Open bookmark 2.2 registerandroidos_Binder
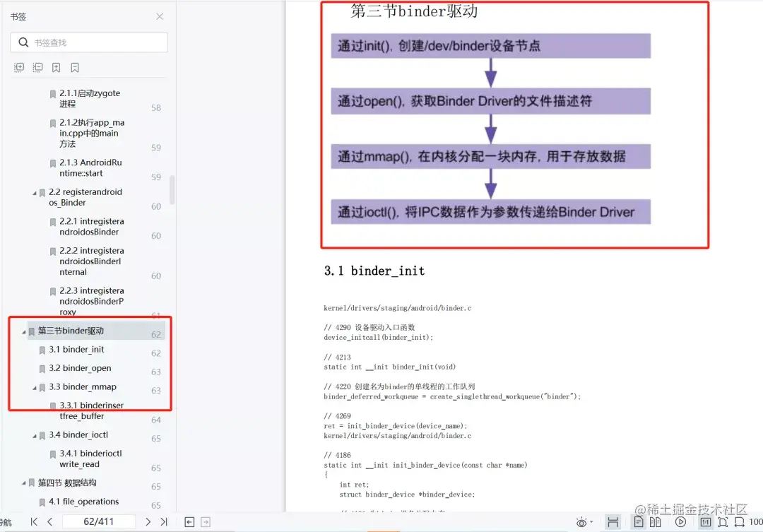The height and width of the screenshot is (532, 763). [85, 197]
